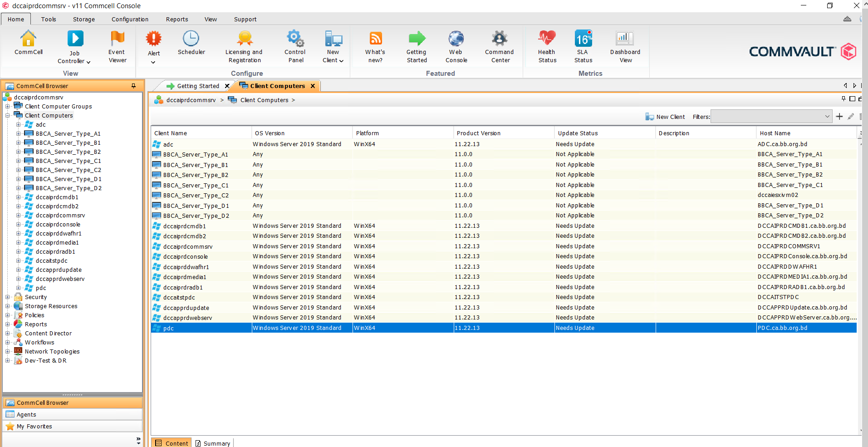Open Licensing and Registration

click(x=245, y=47)
